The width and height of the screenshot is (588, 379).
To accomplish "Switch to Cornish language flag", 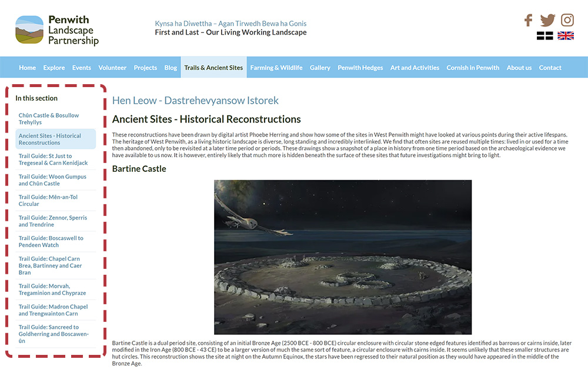I will (545, 36).
